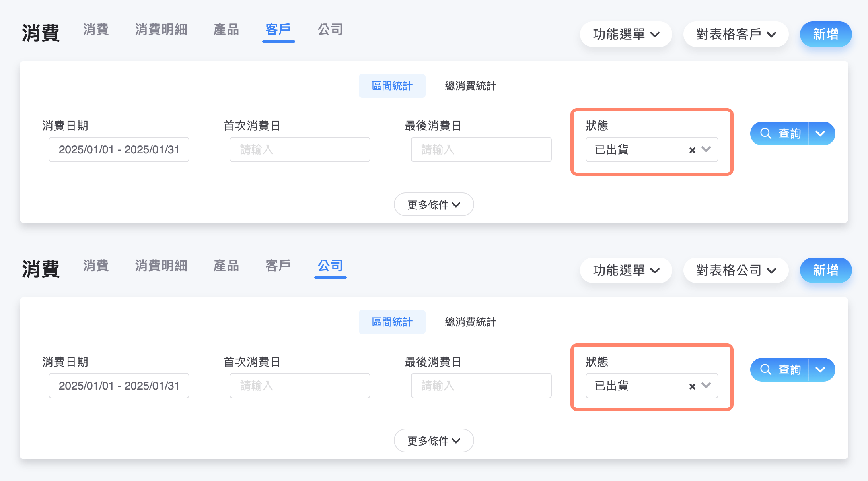Screen dimensions: 868x481
Task: Open the bottom 功能選單 menu
Action: coord(625,270)
